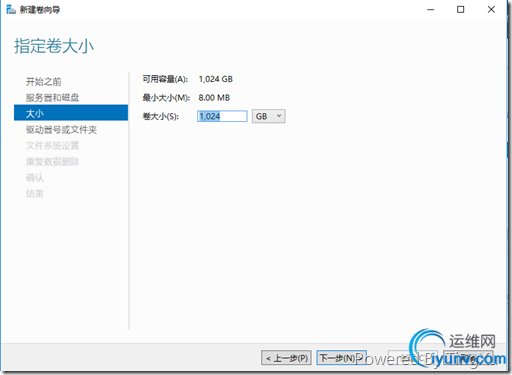The height and width of the screenshot is (375, 512).
Task: Click the 上一步(P) previous button
Action: click(x=286, y=358)
